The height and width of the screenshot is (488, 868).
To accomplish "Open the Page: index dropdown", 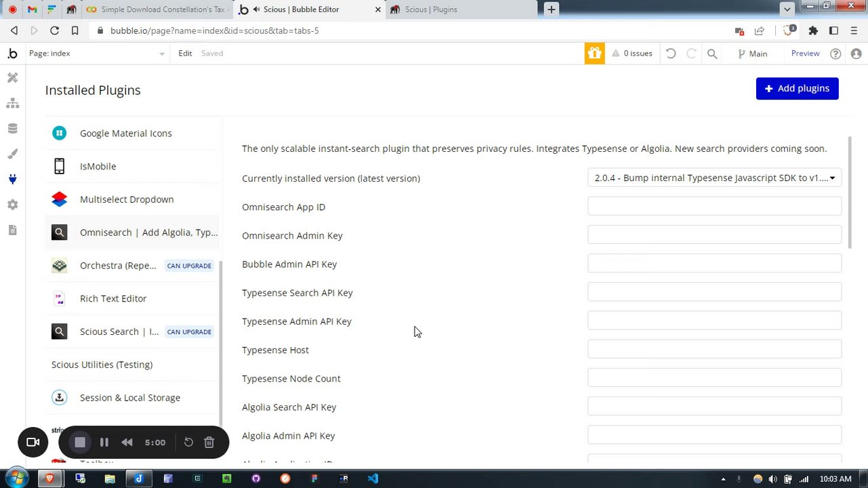I will click(96, 54).
